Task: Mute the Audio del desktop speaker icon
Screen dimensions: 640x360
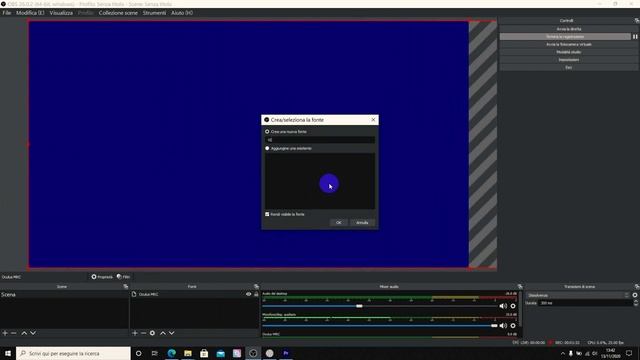Action: click(503, 306)
